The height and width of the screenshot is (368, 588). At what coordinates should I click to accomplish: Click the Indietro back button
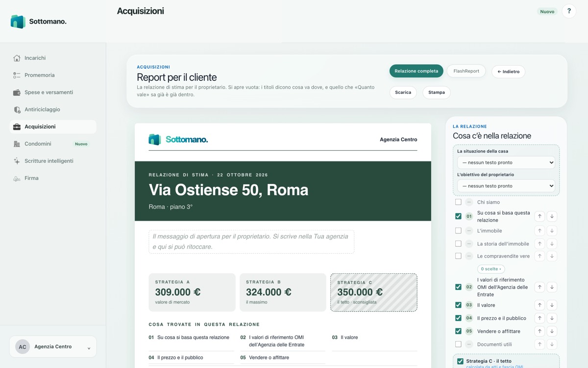[x=508, y=72]
